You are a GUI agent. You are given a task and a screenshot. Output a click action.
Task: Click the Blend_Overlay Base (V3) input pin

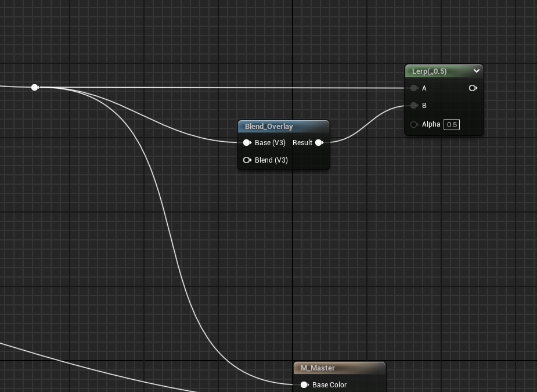click(x=247, y=142)
